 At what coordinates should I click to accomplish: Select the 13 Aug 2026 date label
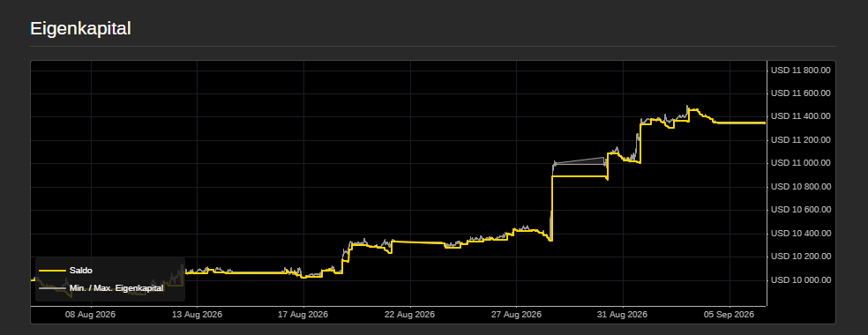click(x=197, y=315)
